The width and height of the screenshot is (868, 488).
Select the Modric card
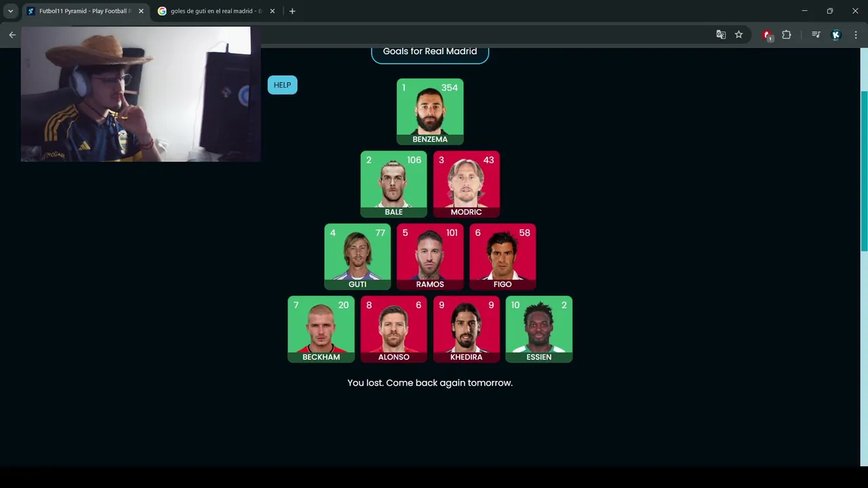point(467,184)
